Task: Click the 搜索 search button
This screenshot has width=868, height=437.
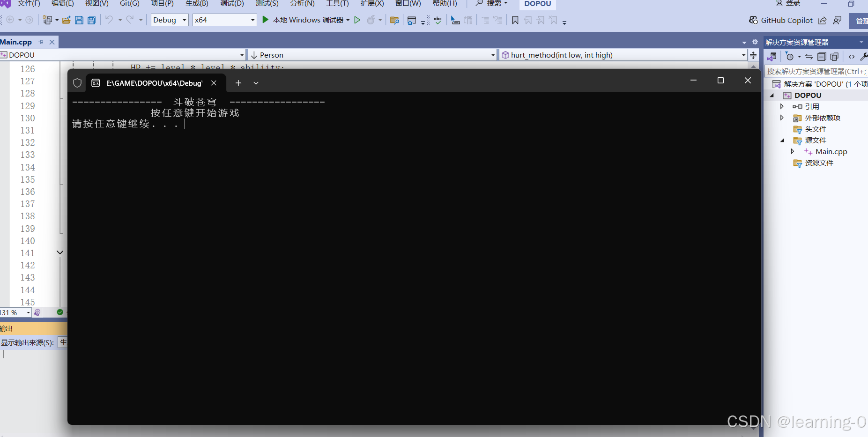Action: pos(492,3)
